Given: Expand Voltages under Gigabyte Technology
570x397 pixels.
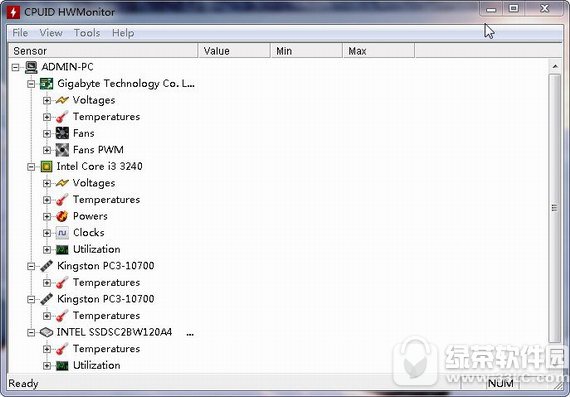Looking at the screenshot, I should (x=47, y=100).
